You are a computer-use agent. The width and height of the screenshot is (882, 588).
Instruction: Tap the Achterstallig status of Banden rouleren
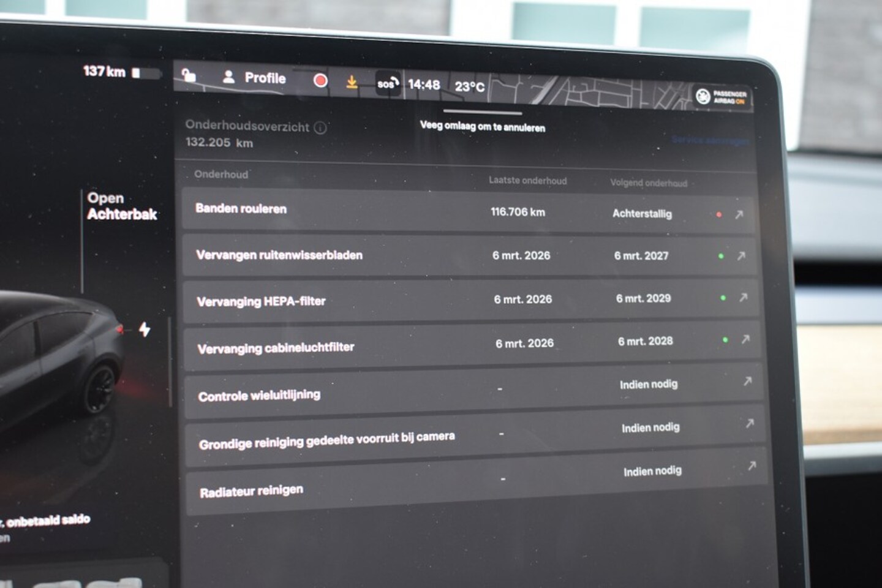click(x=642, y=214)
